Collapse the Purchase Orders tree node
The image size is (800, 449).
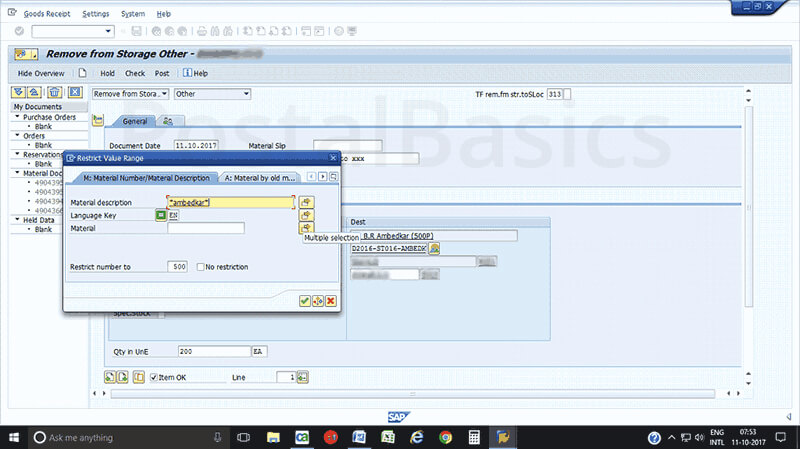point(17,117)
